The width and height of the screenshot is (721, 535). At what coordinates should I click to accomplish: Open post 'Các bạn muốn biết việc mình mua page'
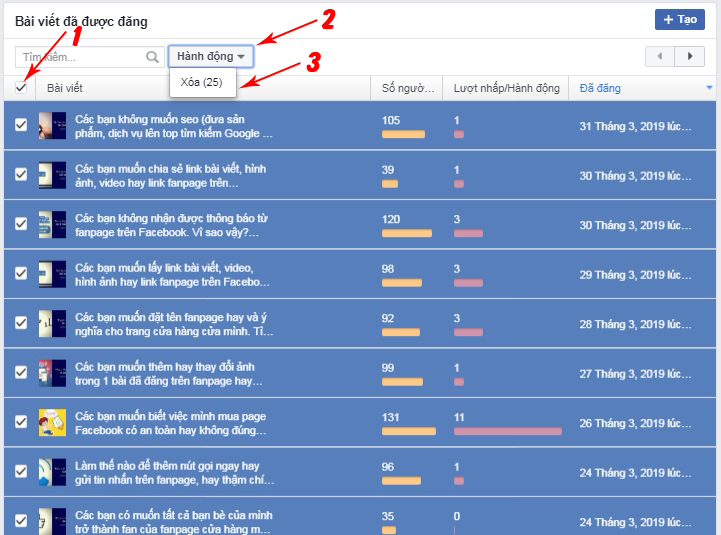click(x=171, y=423)
